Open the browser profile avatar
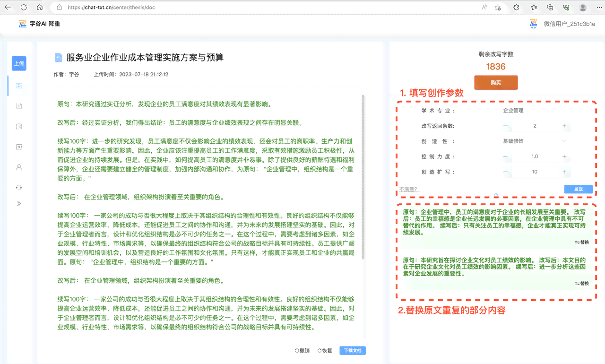 point(583,8)
